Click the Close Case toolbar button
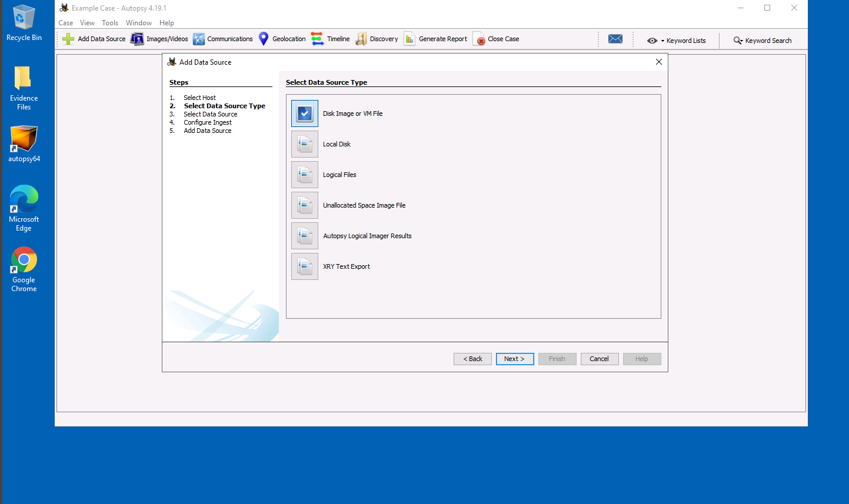Viewport: 849px width, 504px height. pos(497,39)
